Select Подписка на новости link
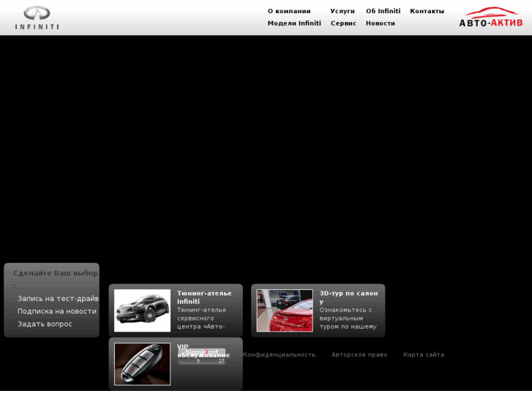 click(x=57, y=311)
